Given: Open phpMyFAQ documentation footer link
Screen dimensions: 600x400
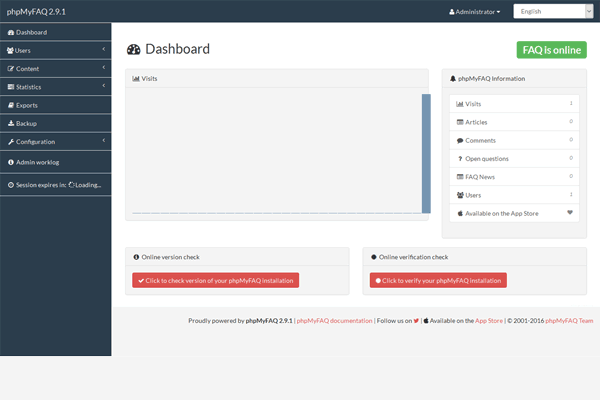Looking at the screenshot, I should pos(334,321).
